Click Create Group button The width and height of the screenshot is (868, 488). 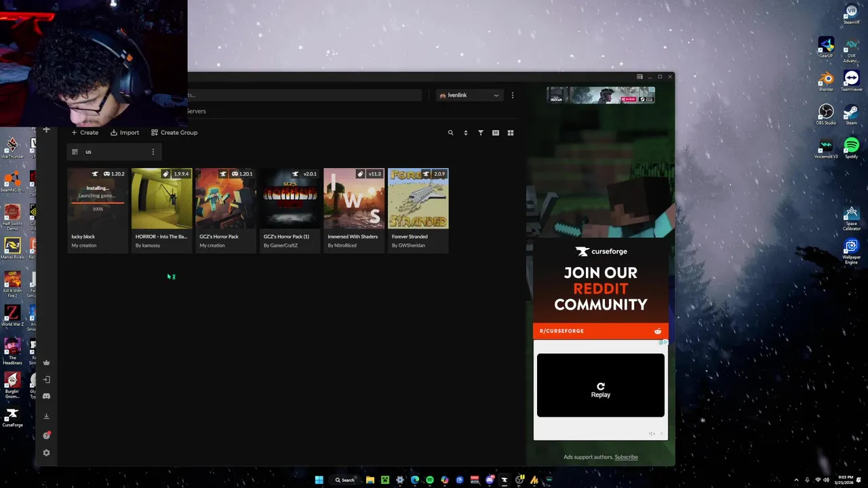click(174, 133)
